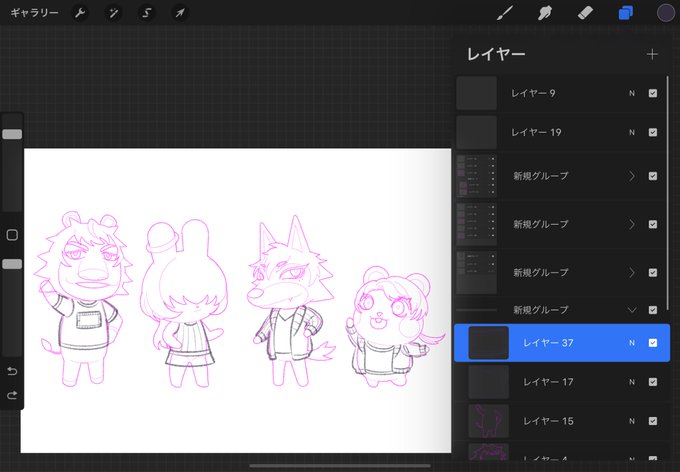Hide レイヤー 9 using its checkbox

tap(653, 93)
